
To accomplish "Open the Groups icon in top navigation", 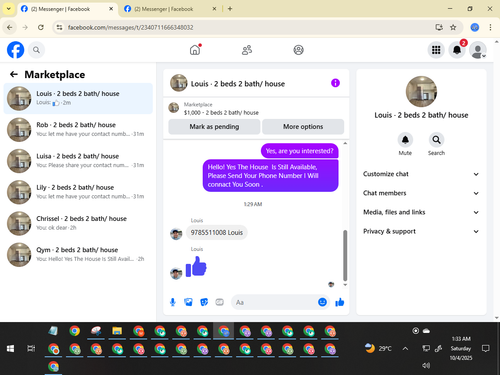I will coord(298,50).
